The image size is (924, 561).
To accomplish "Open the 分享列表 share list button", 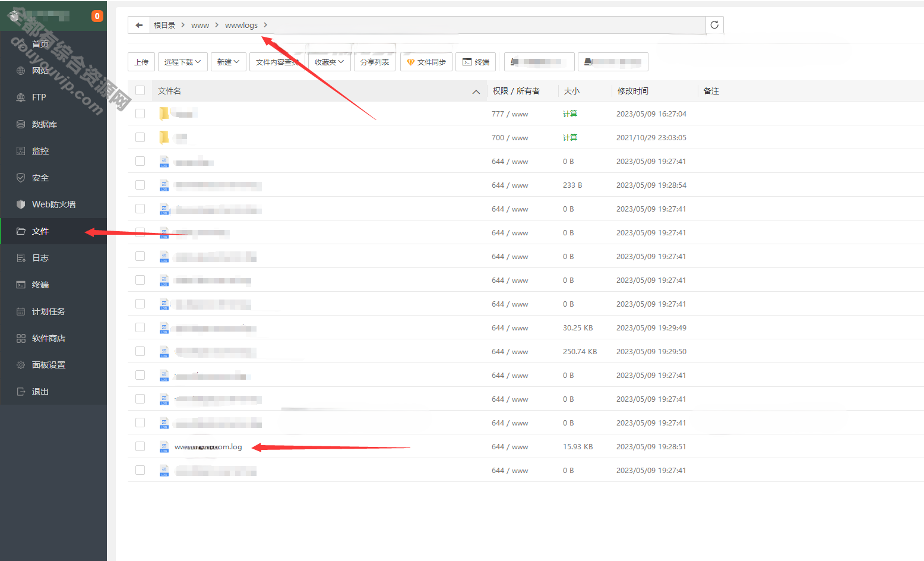I will pyautogui.click(x=375, y=62).
